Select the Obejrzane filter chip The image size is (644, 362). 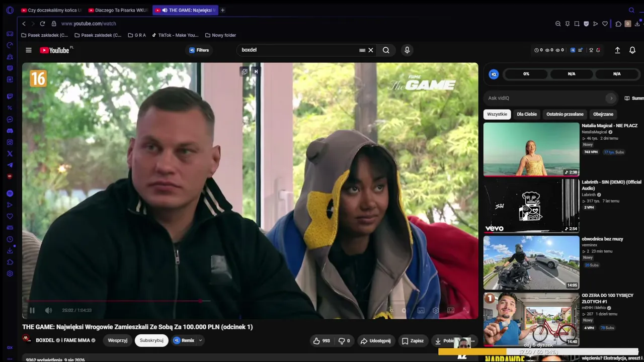pos(603,114)
